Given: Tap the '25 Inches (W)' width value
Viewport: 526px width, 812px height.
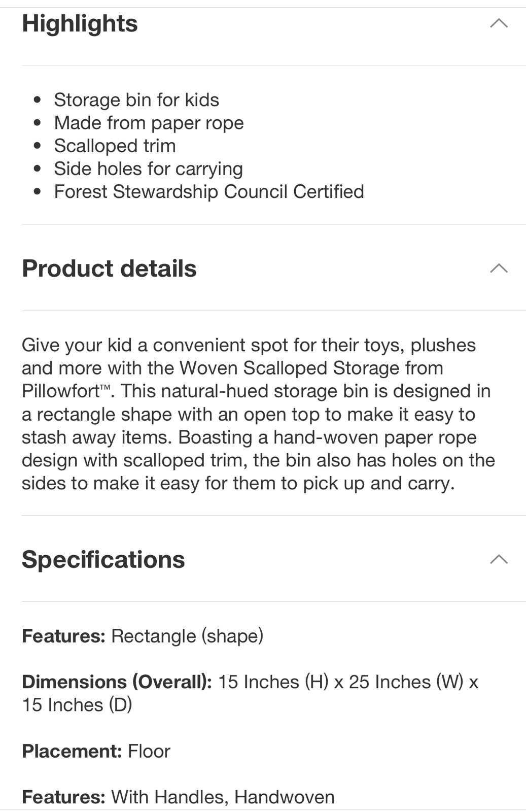Looking at the screenshot, I should pos(406,682).
